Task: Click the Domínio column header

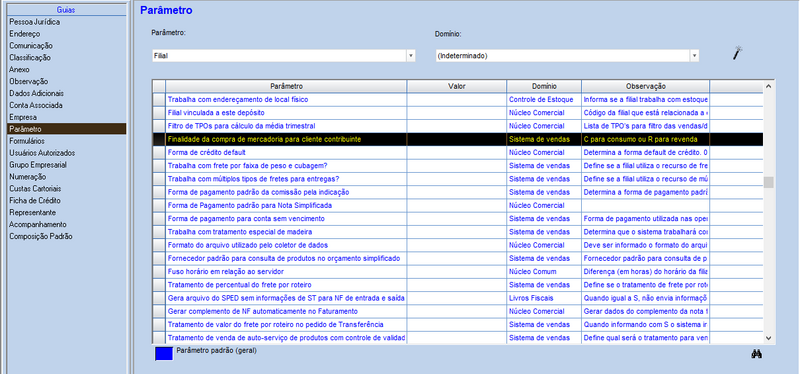Action: pos(544,86)
